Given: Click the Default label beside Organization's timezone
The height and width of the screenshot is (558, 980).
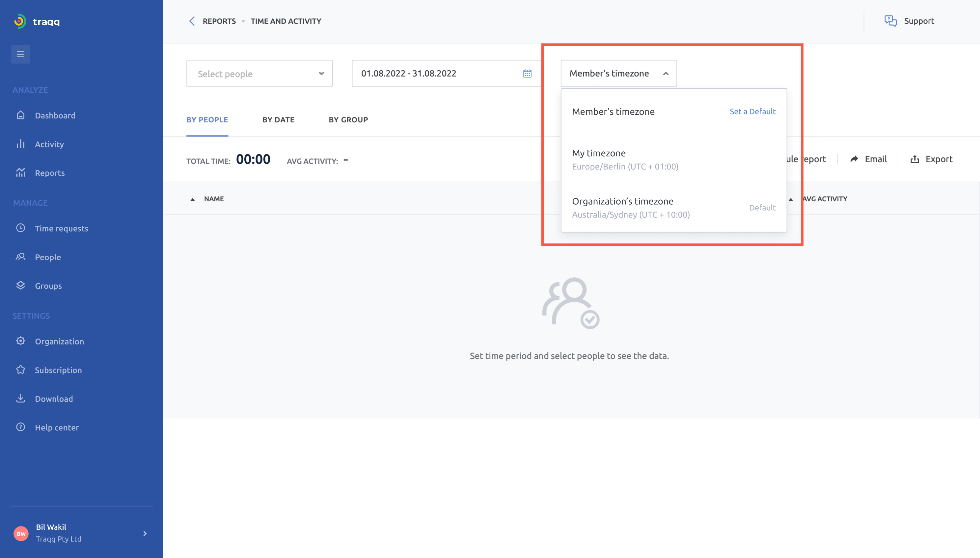Looking at the screenshot, I should pyautogui.click(x=762, y=207).
